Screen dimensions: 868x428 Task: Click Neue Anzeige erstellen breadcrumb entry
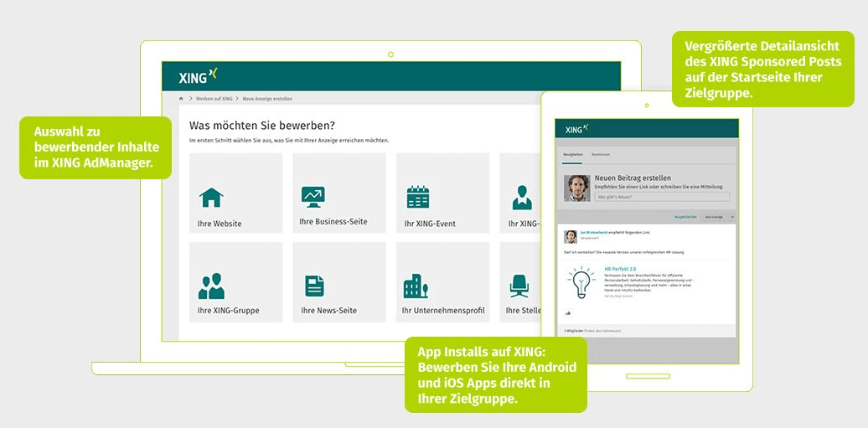pyautogui.click(x=267, y=99)
